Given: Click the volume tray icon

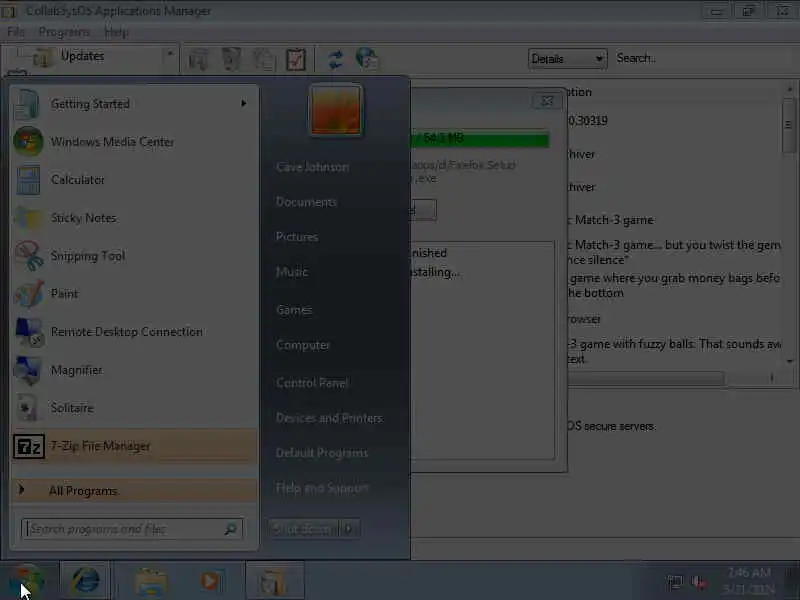Looking at the screenshot, I should click(698, 581).
